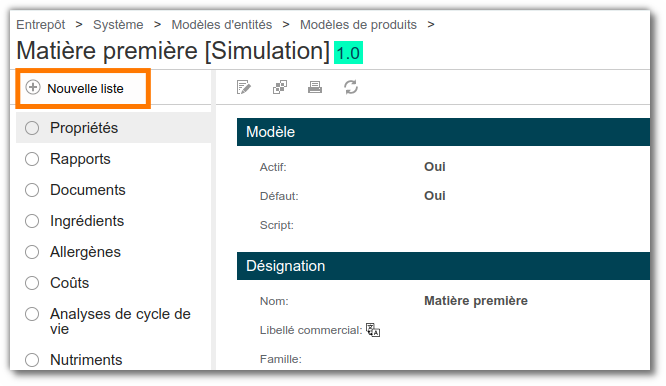
Task: Select the Documents radio button
Action: (x=32, y=190)
